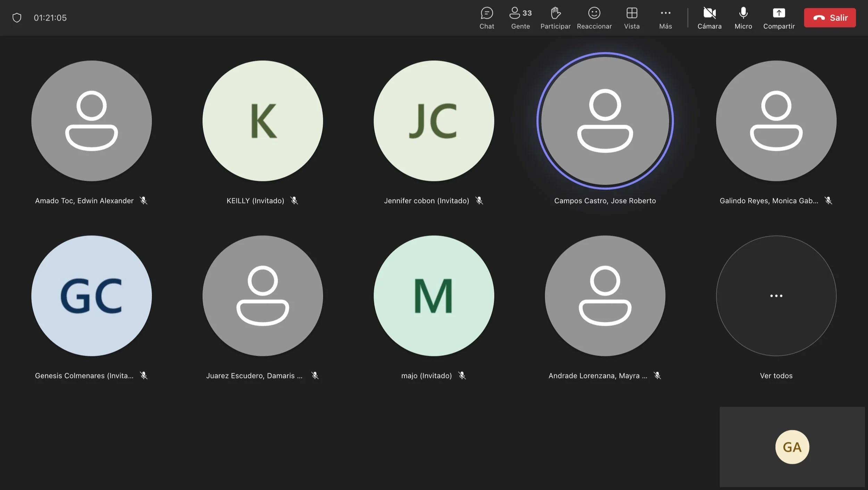Open the Compartir share tray
This screenshot has height=490, width=868.
coord(778,17)
